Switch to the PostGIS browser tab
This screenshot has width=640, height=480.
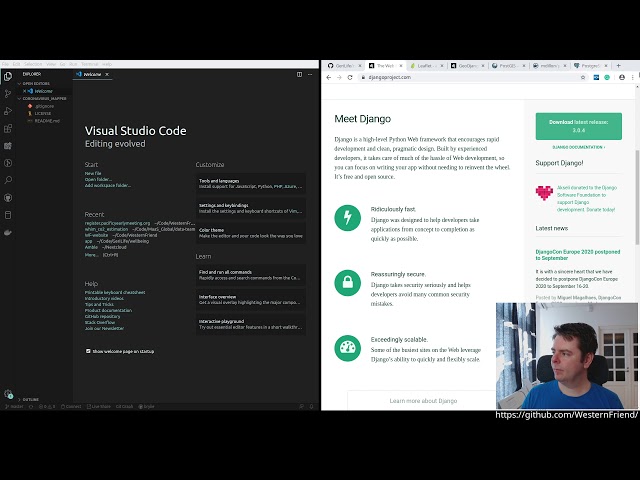[x=507, y=65]
